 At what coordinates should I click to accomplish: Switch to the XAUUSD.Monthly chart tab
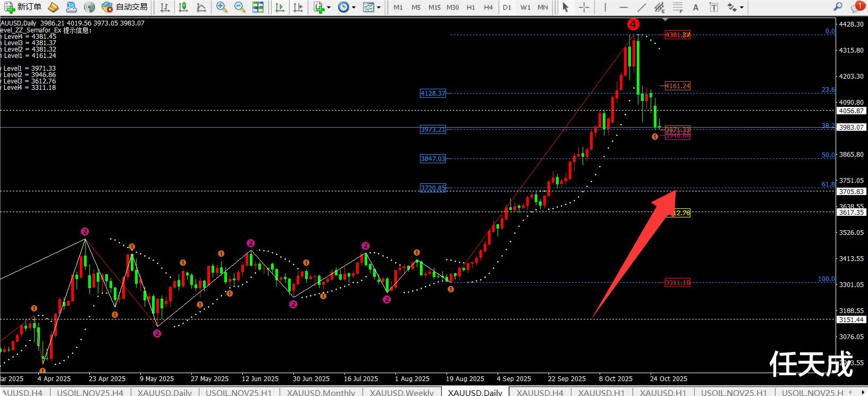click(321, 392)
